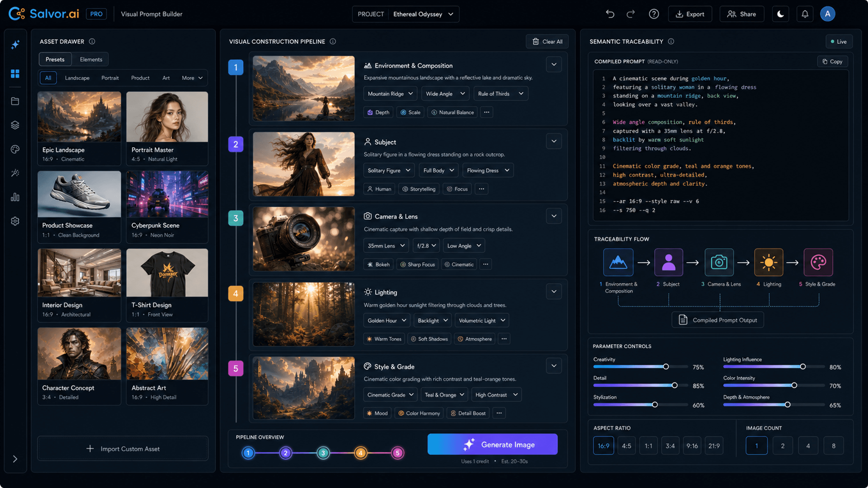Set image count to 4
The height and width of the screenshot is (488, 868).
[x=808, y=446]
